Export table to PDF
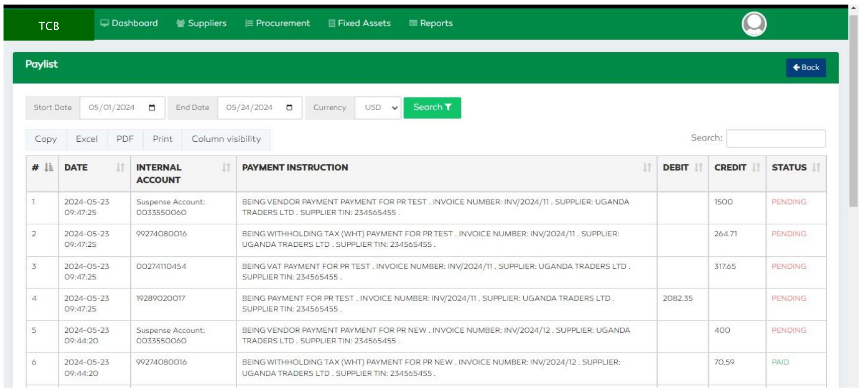The image size is (868, 391). [x=125, y=139]
